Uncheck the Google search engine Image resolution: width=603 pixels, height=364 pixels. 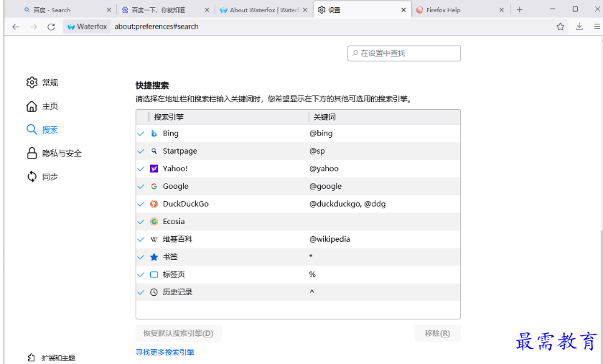click(141, 186)
